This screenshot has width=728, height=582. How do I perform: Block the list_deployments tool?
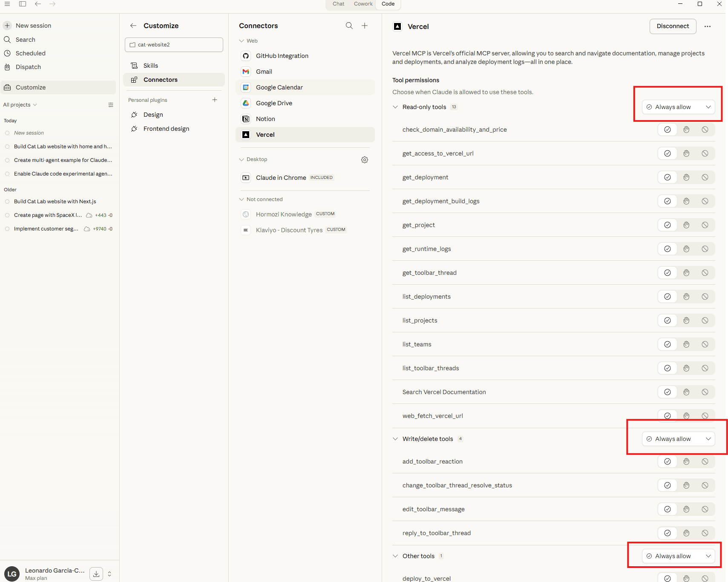point(705,297)
